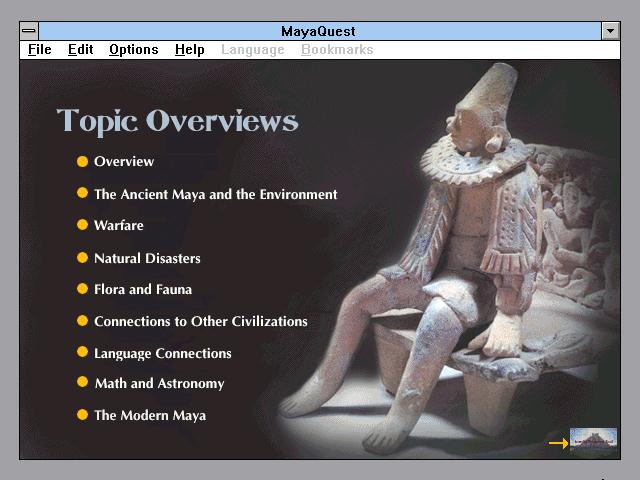Click the yellow bullet beside Warfare
Screen dimensions: 640x480
click(x=82, y=224)
